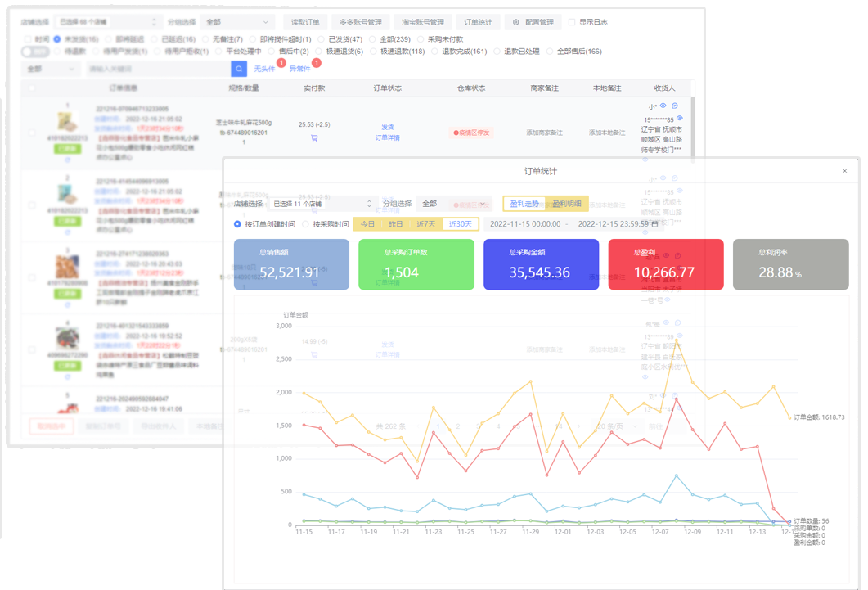The height and width of the screenshot is (590, 868).
Task: Select the 昨日 date range tab
Action: (x=395, y=224)
